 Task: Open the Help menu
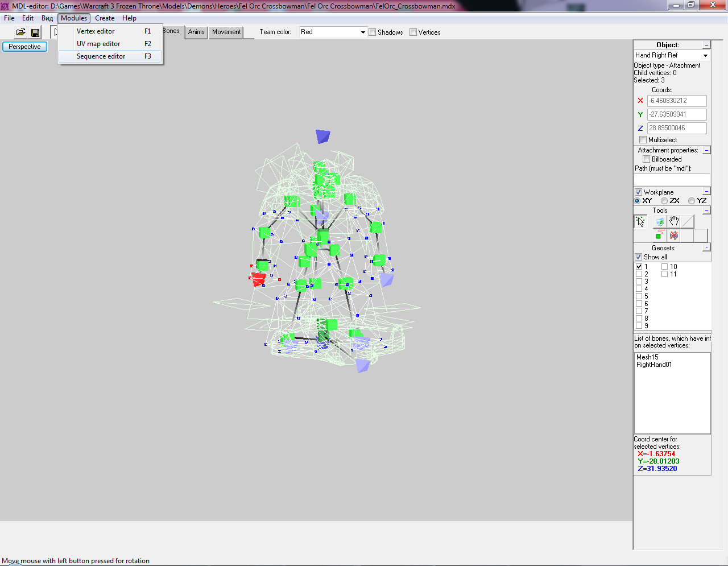[x=129, y=18]
